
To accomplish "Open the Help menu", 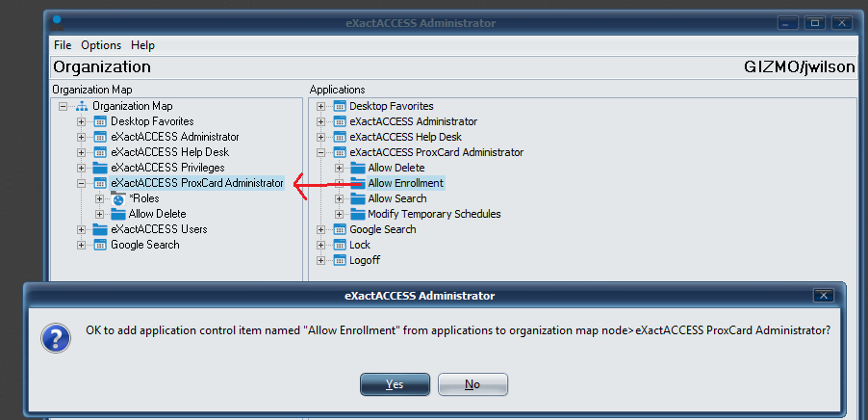I will 142,45.
